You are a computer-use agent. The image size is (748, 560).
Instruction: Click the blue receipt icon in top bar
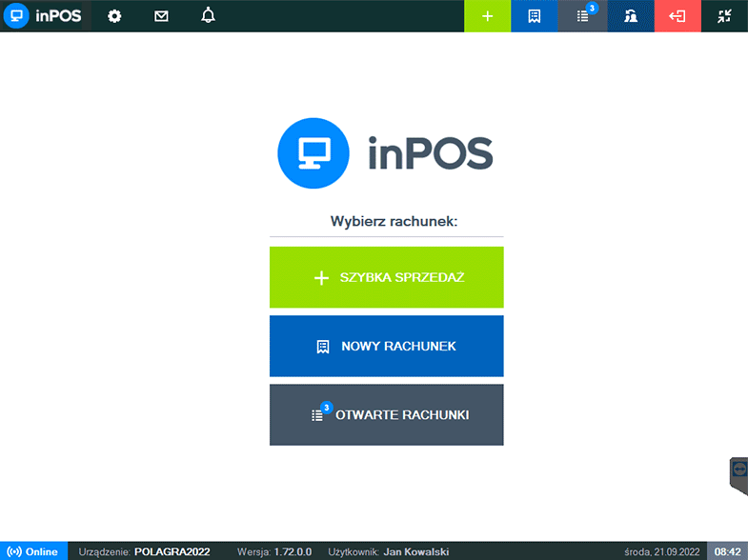pos(535,16)
